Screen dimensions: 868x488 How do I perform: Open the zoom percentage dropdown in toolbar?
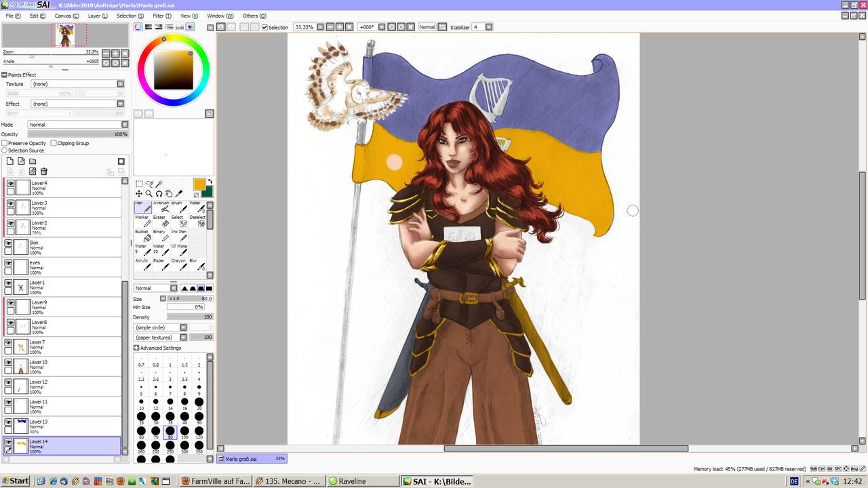(319, 27)
